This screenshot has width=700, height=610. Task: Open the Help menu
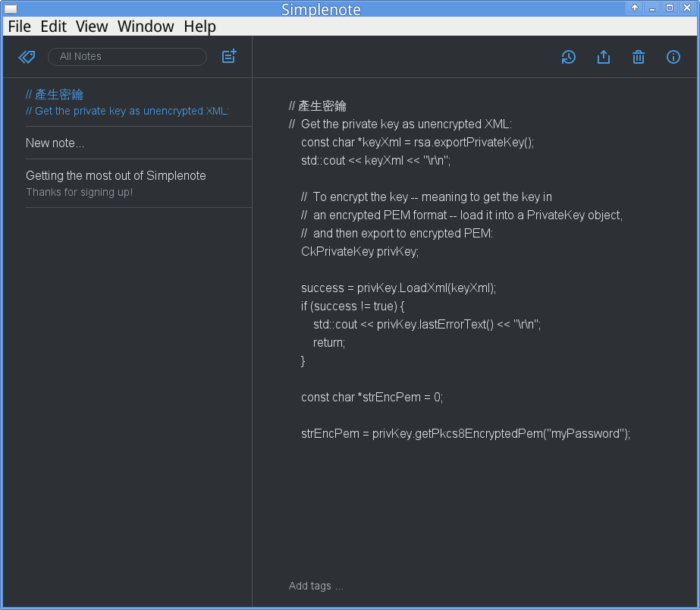199,27
